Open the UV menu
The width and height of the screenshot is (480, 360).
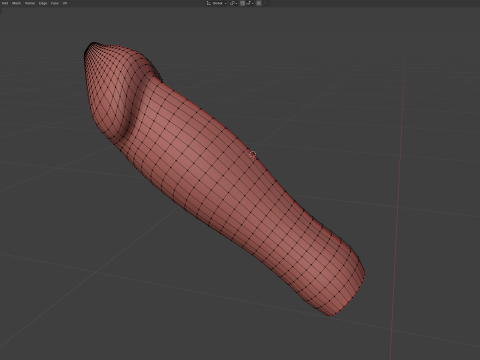click(65, 3)
